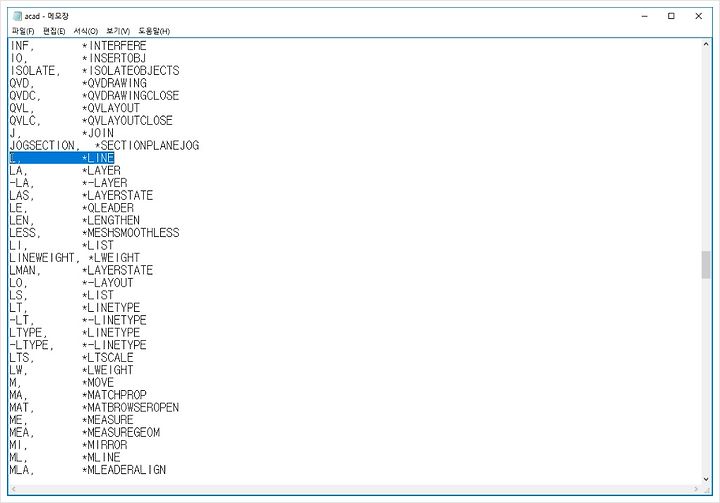Click the MLA alias text

[x=21, y=469]
